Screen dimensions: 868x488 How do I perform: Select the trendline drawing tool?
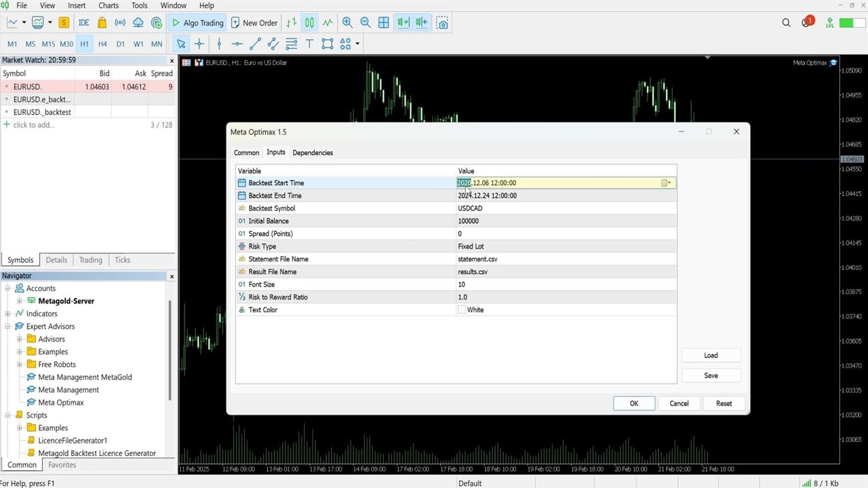pos(255,44)
